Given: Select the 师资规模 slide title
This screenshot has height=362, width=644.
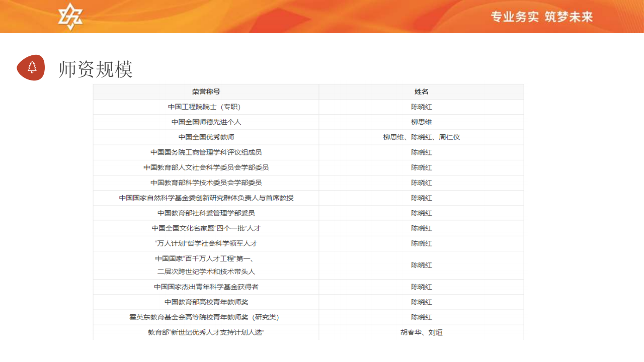Looking at the screenshot, I should (x=96, y=69).
